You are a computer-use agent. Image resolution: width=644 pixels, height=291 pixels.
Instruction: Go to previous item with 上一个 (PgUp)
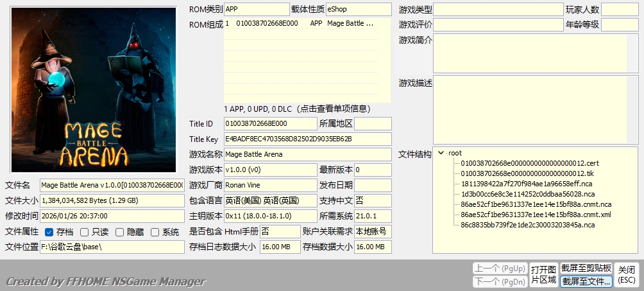499,268
